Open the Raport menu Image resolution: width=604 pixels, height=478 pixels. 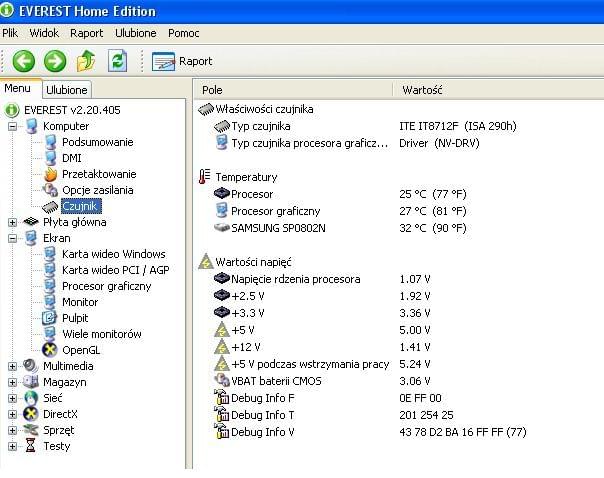pos(87,33)
